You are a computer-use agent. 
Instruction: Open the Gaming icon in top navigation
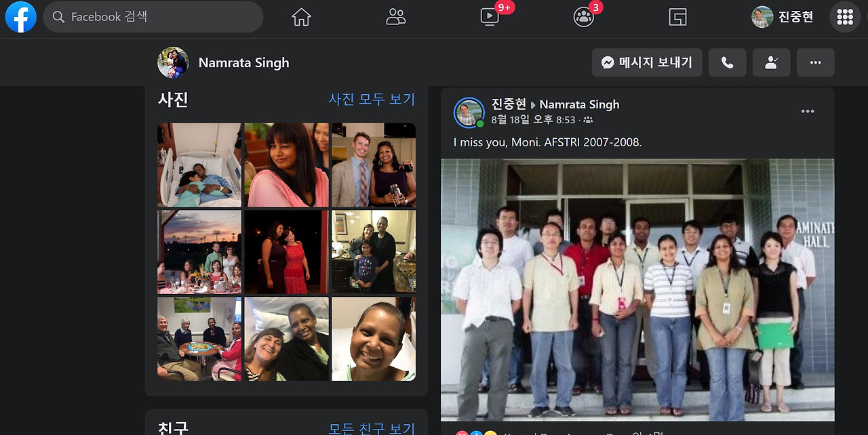coord(677,17)
